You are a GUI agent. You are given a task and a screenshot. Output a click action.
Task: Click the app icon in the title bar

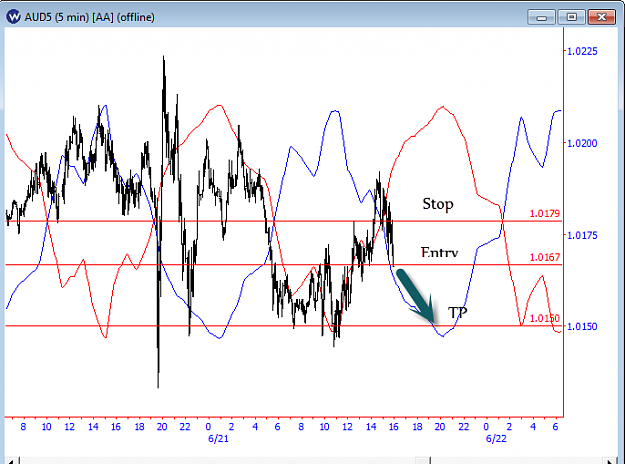13,17
